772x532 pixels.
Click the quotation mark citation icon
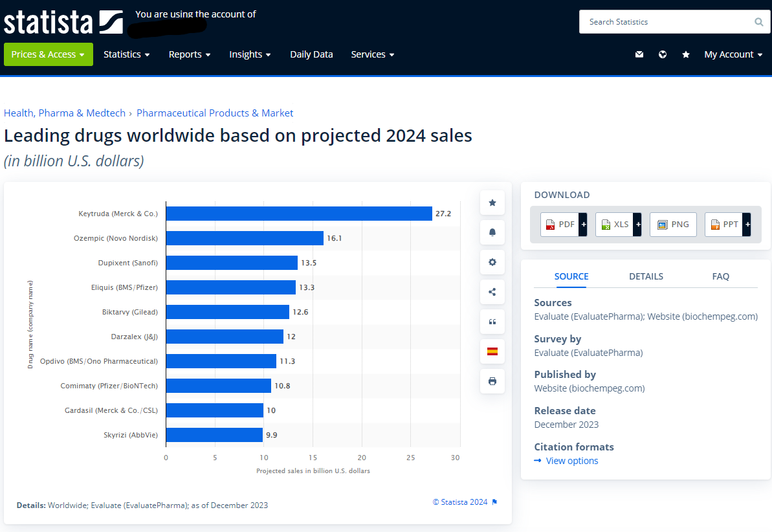[492, 322]
